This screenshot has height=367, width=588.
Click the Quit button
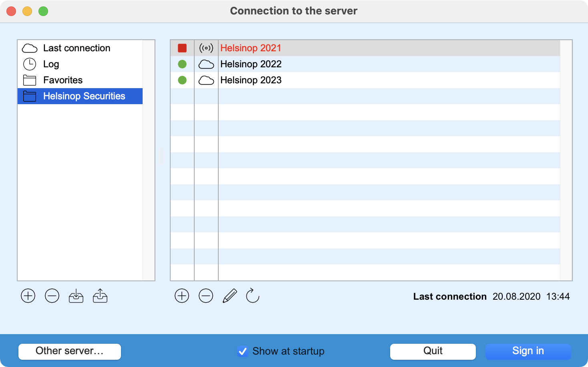[433, 351]
